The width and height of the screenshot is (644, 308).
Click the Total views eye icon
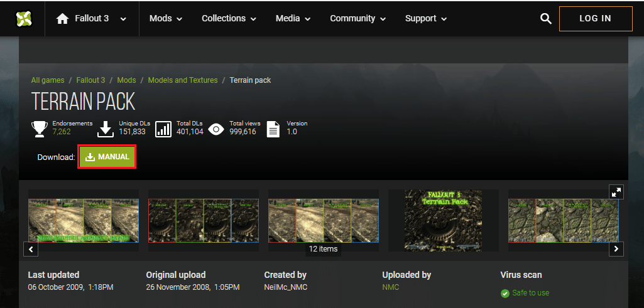pyautogui.click(x=216, y=130)
